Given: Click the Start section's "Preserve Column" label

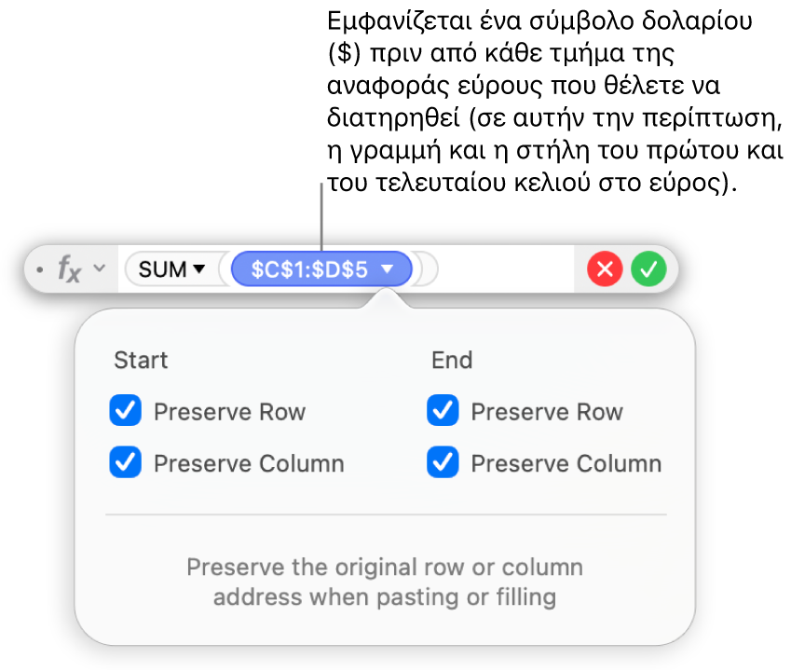Looking at the screenshot, I should point(249,464).
